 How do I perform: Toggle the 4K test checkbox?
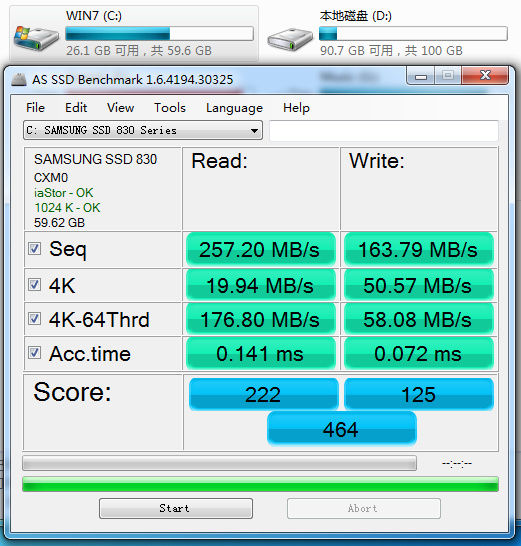[x=34, y=284]
